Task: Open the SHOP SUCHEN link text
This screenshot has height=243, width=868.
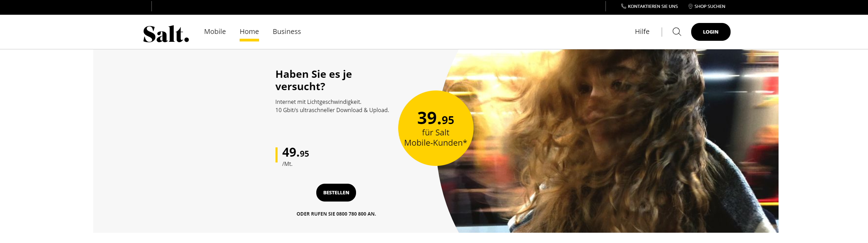Action: (x=710, y=6)
